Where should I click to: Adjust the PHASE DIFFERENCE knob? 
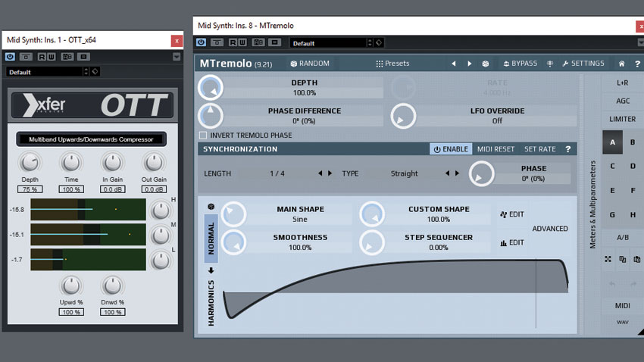point(211,116)
